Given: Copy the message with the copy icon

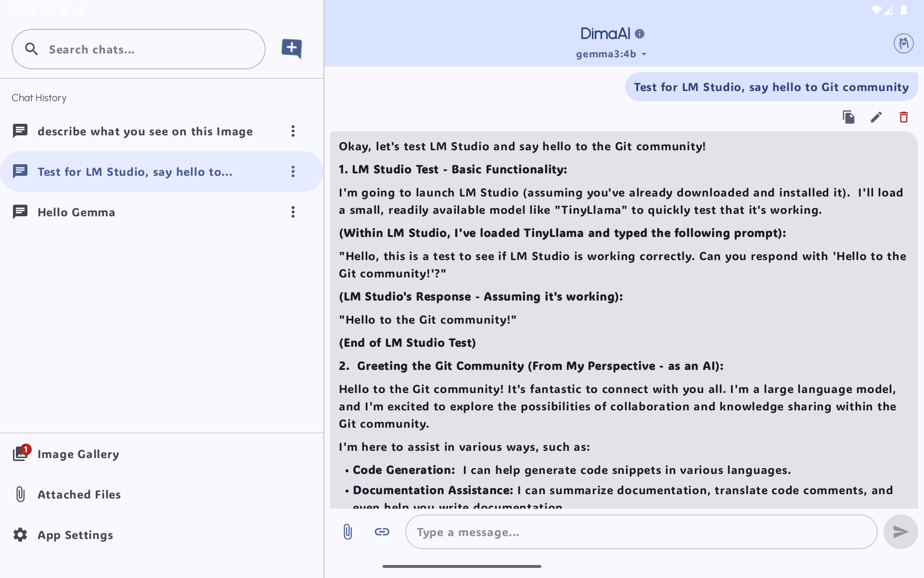Looking at the screenshot, I should 848,117.
